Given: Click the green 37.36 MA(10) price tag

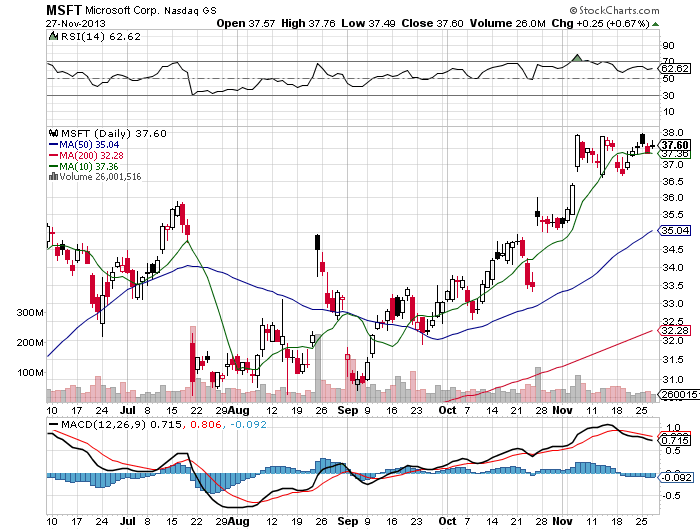Looking at the screenshot, I should [x=675, y=154].
